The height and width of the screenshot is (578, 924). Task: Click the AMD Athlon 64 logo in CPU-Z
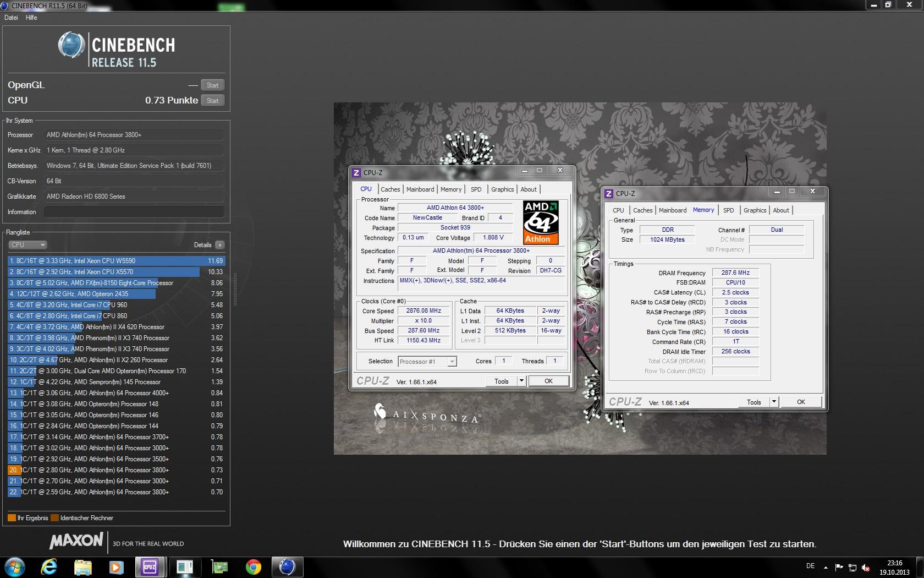(541, 222)
